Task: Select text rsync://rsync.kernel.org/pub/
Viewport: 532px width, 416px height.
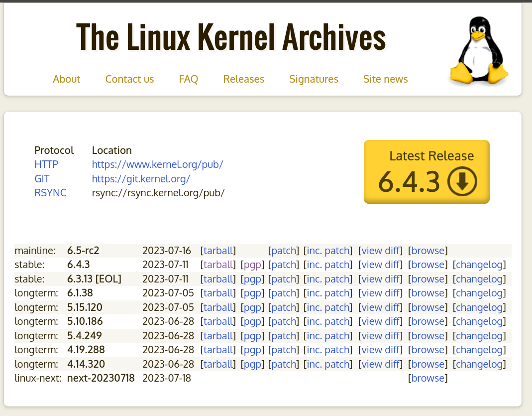Action: click(x=158, y=193)
